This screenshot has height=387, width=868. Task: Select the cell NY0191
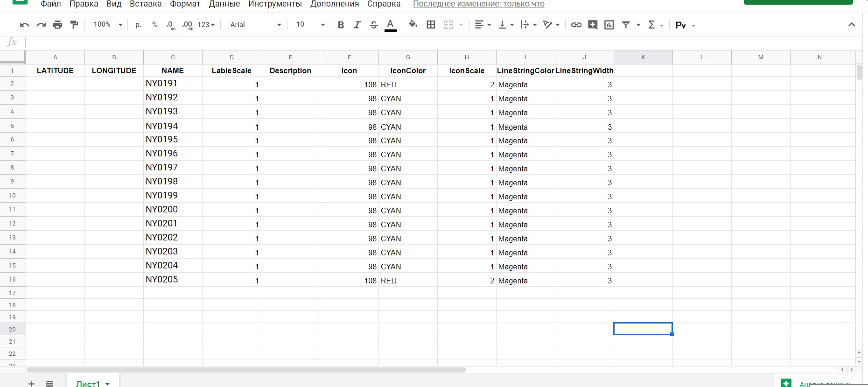click(173, 84)
